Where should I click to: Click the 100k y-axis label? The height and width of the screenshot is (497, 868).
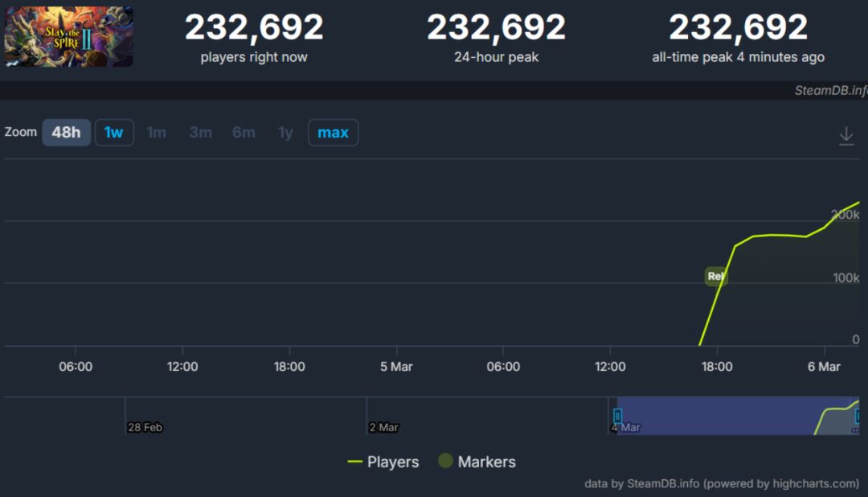pos(846,277)
